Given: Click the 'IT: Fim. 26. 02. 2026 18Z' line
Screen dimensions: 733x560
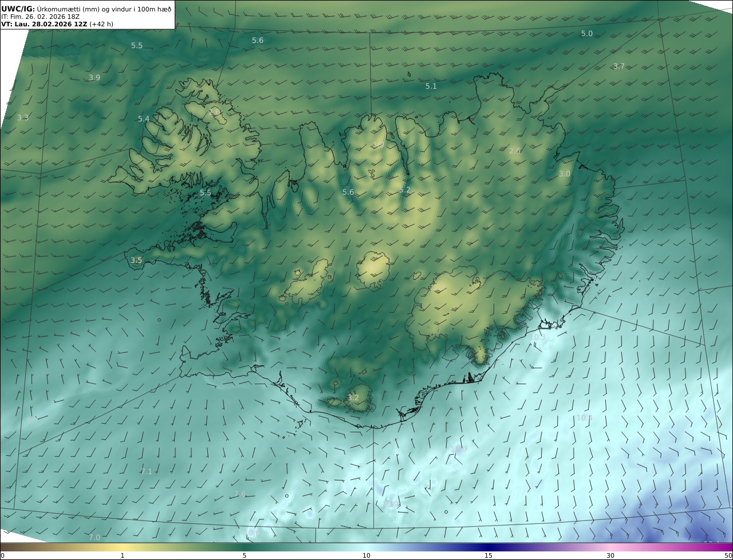Looking at the screenshot, I should coord(40,17).
